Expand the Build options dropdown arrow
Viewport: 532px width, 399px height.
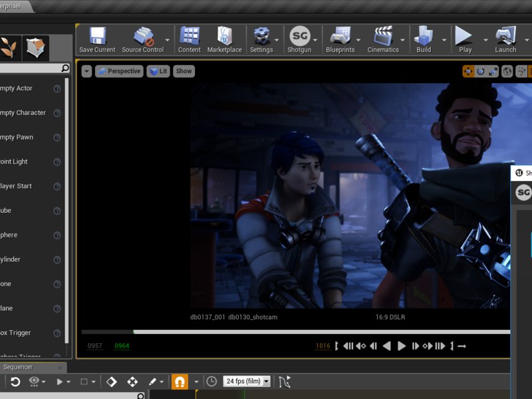(x=444, y=40)
